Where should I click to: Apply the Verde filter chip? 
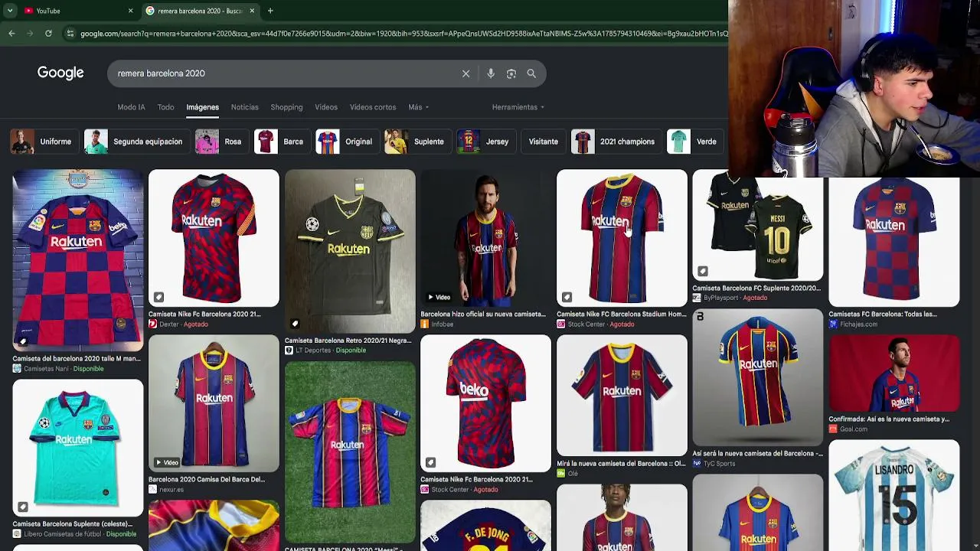point(694,142)
